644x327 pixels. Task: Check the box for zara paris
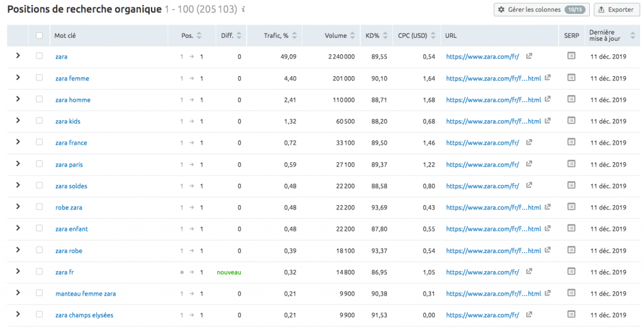point(40,164)
